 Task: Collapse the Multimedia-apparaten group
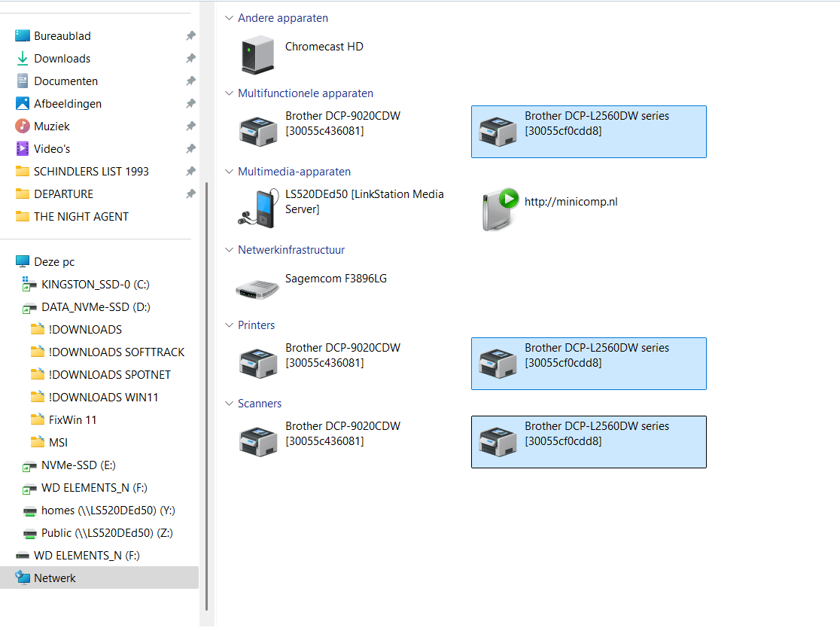(x=229, y=172)
